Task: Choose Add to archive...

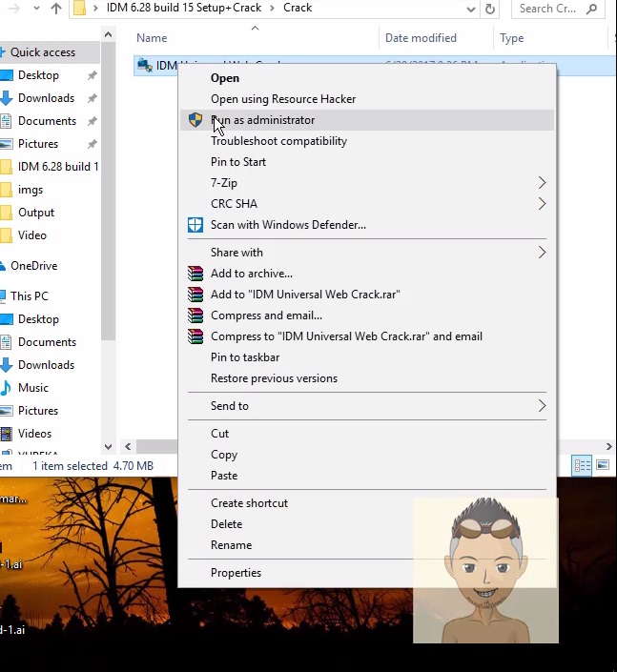Action: (x=366, y=274)
